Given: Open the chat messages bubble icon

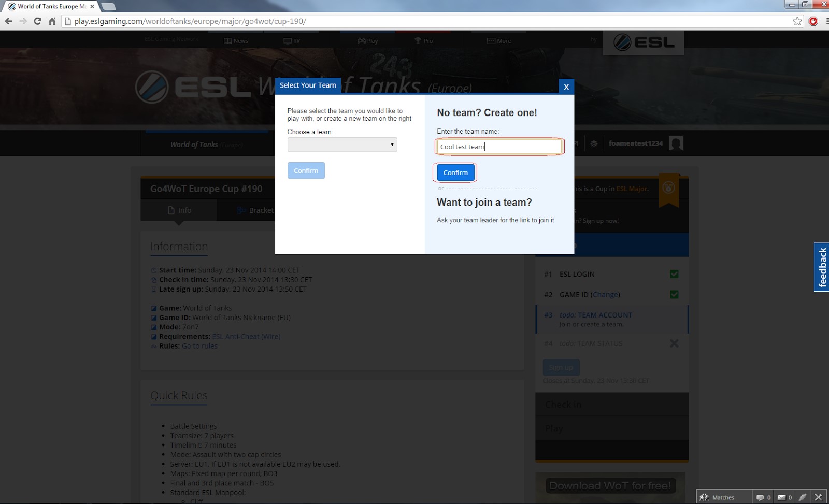Looking at the screenshot, I should pyautogui.click(x=760, y=497).
